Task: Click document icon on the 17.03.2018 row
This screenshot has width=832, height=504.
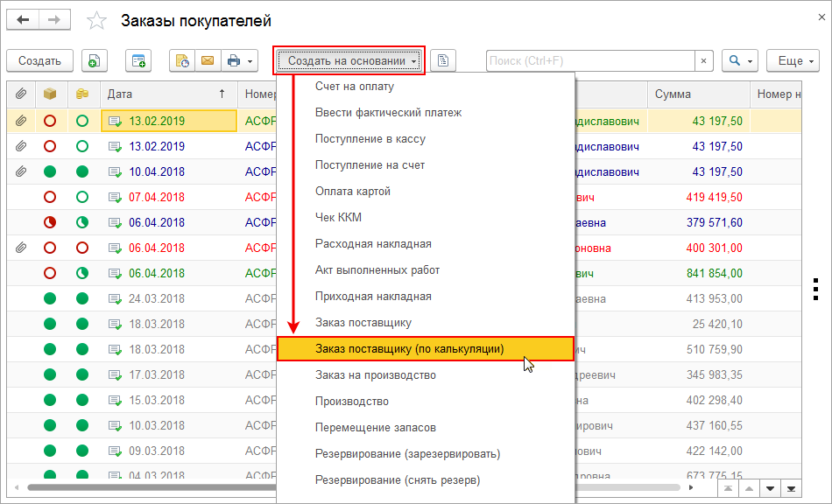Action: coord(115,374)
